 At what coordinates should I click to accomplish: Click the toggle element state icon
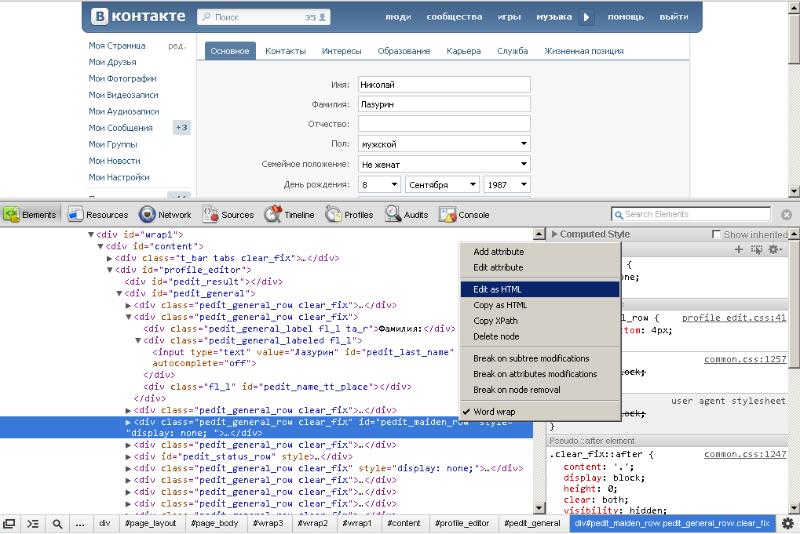[x=756, y=249]
